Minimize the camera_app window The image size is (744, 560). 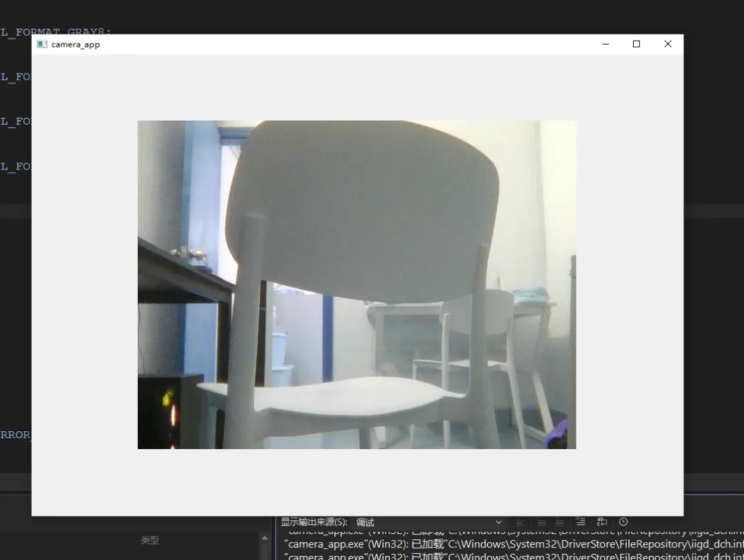click(x=606, y=44)
